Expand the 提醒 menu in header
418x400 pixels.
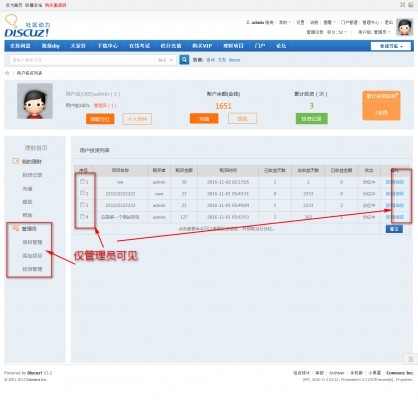click(x=329, y=22)
